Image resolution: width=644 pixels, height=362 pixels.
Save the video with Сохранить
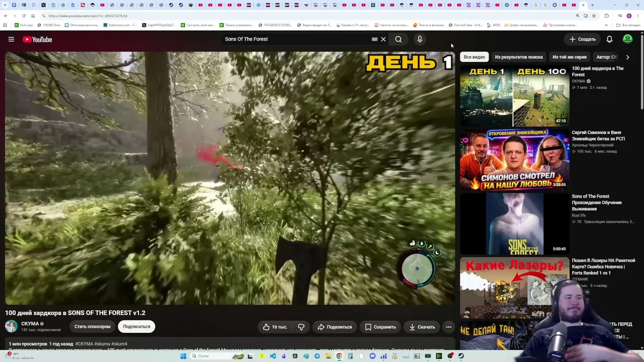[x=380, y=327]
